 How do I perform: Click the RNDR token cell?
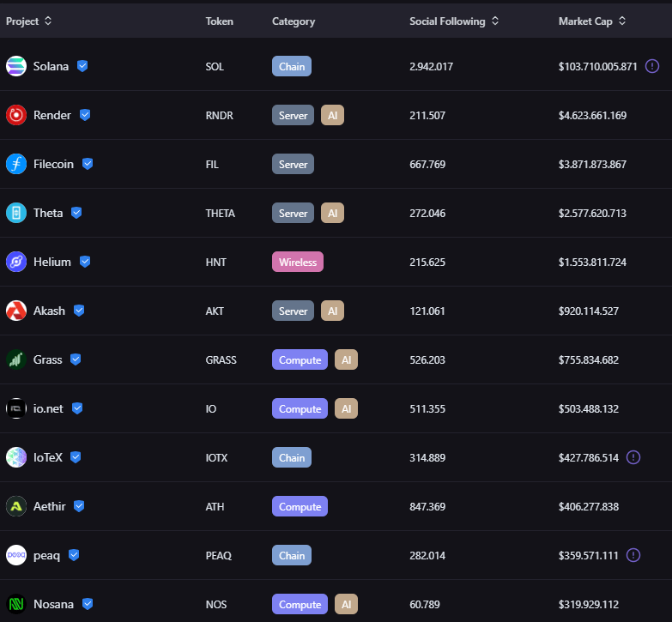coord(220,115)
